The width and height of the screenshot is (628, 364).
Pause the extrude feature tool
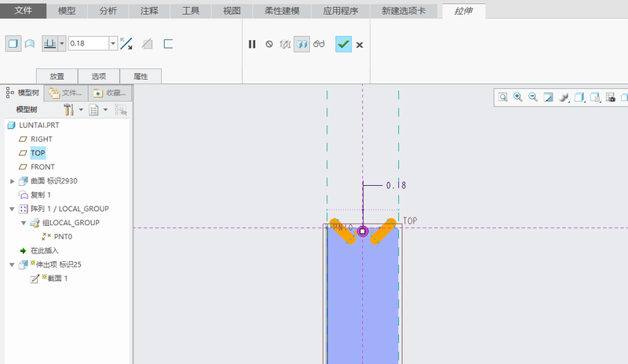[x=252, y=44]
